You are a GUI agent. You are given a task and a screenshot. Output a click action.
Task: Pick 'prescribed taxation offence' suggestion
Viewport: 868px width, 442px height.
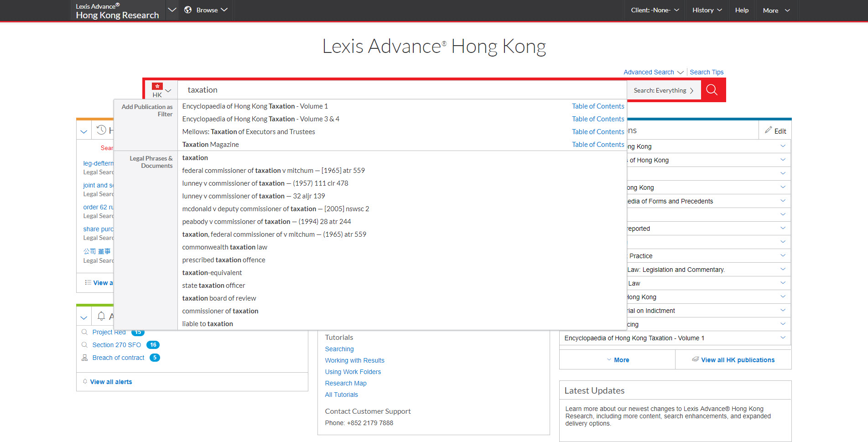[x=223, y=260]
